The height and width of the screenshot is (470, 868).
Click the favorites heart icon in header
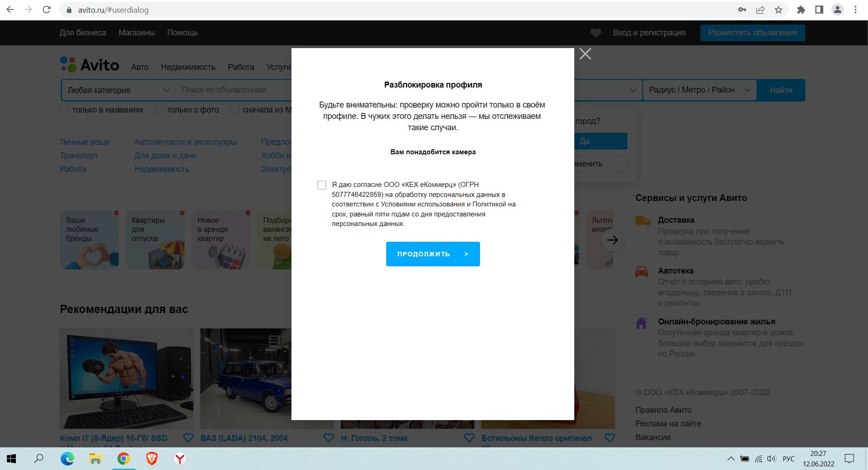pyautogui.click(x=596, y=33)
